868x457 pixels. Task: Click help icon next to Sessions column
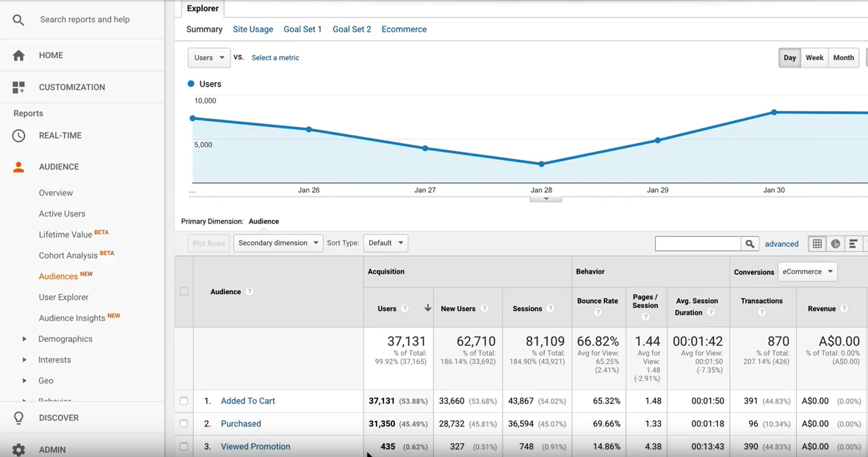coord(550,309)
